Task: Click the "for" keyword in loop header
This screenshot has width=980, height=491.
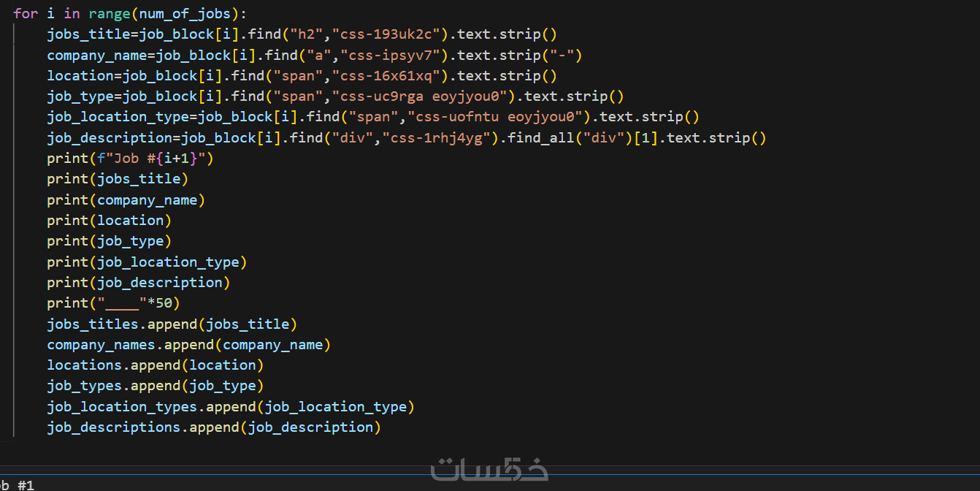Action: [26, 14]
